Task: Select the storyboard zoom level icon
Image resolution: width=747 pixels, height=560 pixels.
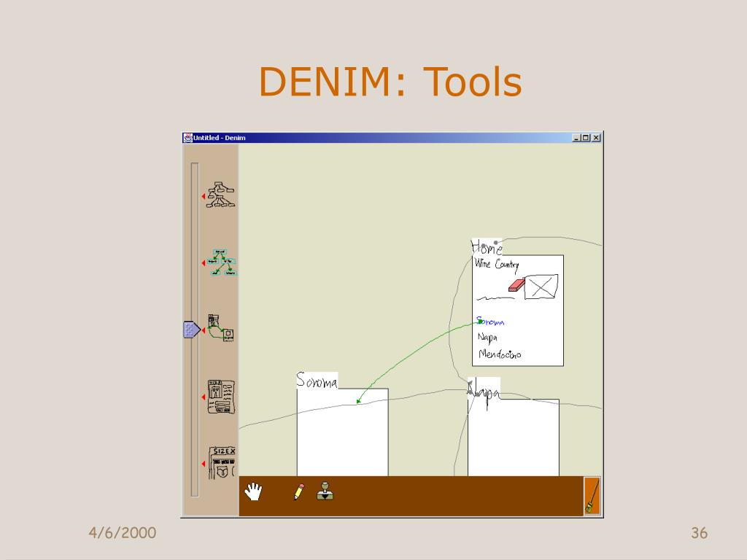Action: (x=220, y=330)
